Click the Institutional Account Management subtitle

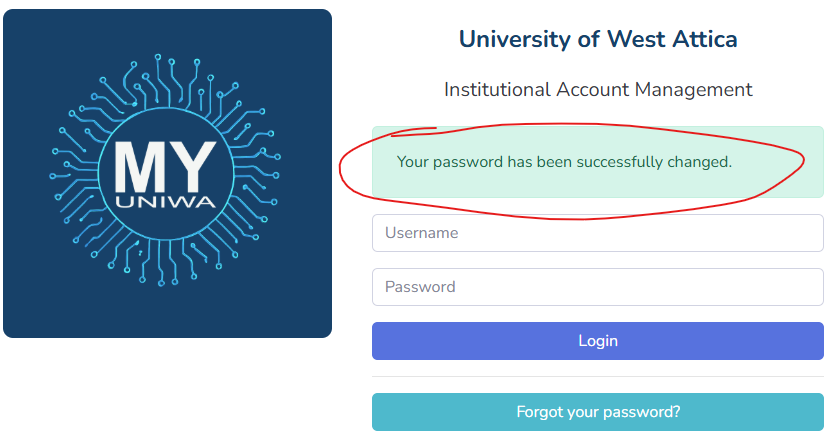597,90
